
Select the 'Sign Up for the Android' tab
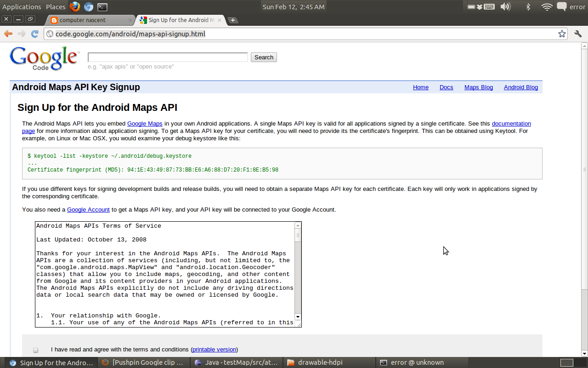coord(181,20)
